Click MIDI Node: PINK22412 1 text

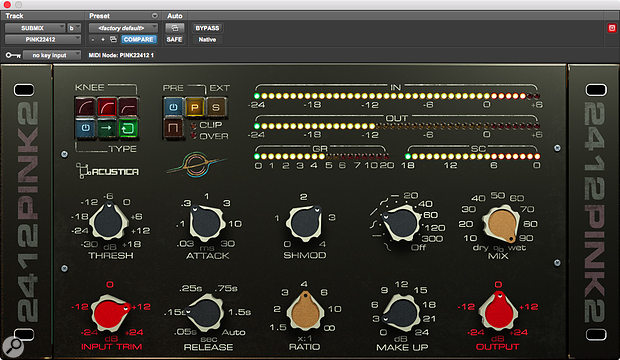(121, 55)
